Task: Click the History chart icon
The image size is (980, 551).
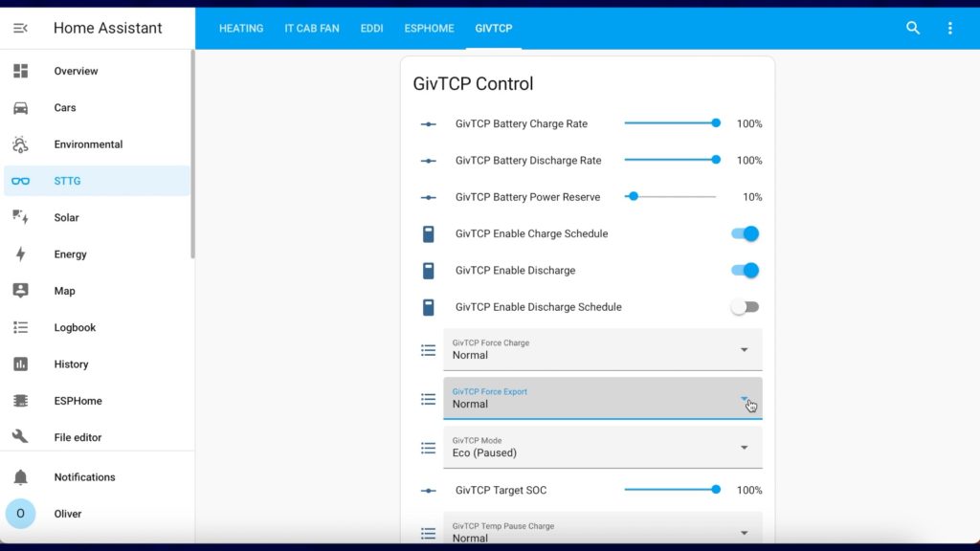Action: pyautogui.click(x=21, y=364)
